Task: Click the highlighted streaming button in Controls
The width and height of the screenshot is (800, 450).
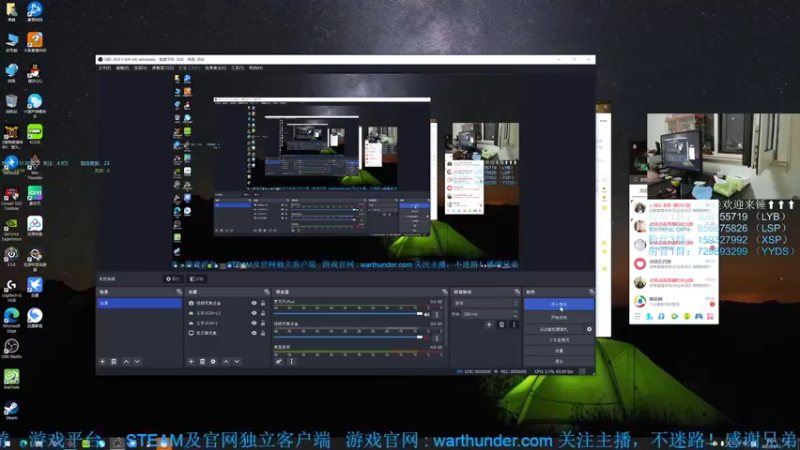Action: point(559,305)
